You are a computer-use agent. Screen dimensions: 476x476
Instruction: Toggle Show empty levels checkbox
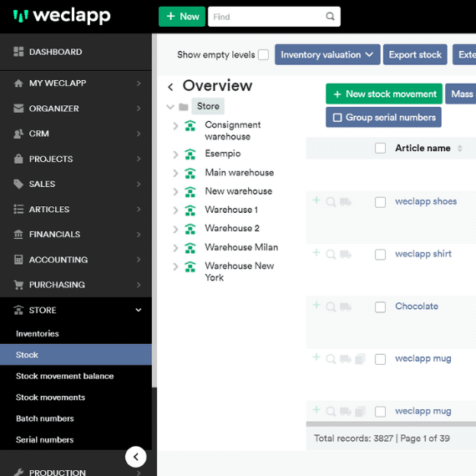263,55
